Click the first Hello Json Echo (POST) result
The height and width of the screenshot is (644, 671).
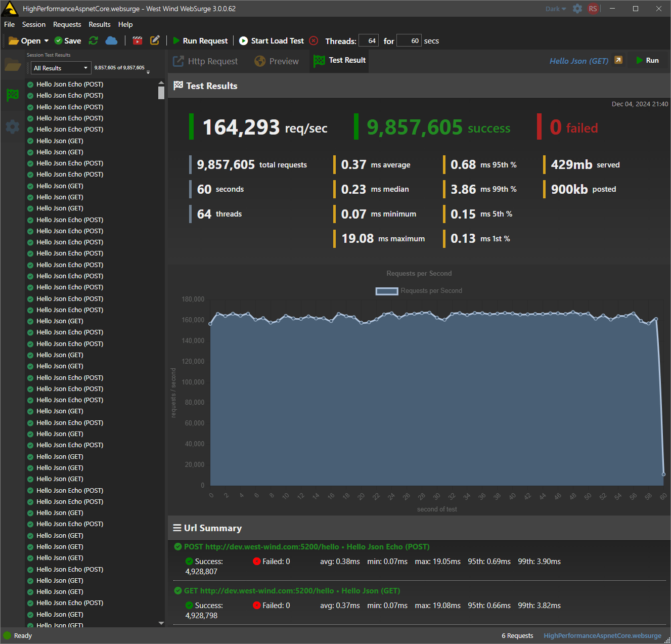click(x=70, y=84)
